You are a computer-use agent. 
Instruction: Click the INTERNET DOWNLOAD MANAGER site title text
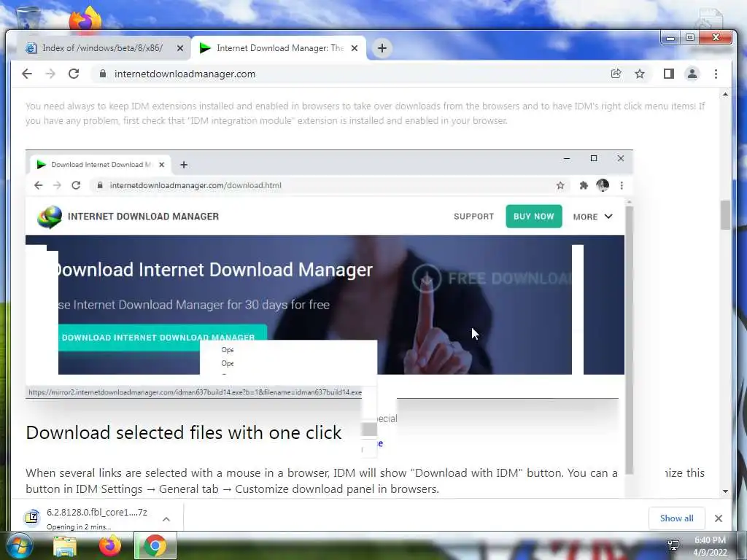(143, 217)
